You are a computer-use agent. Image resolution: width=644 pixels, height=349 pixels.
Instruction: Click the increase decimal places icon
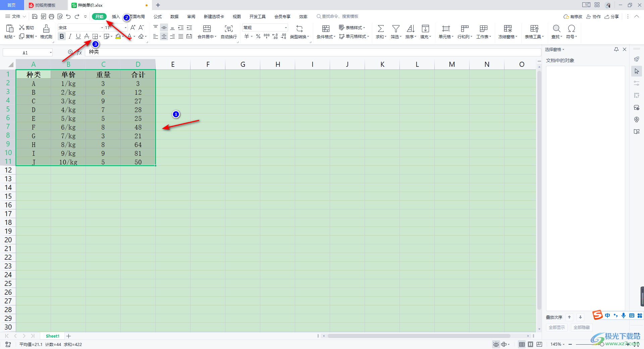[275, 36]
